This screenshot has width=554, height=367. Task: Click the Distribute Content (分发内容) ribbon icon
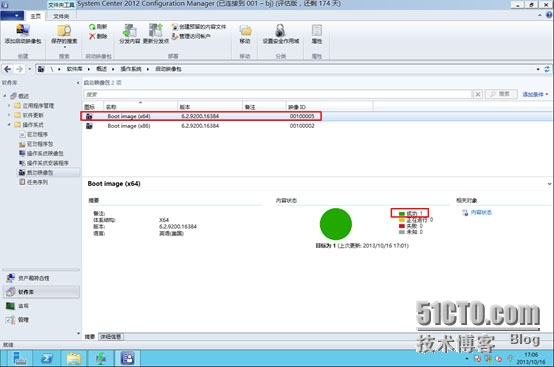click(130, 31)
